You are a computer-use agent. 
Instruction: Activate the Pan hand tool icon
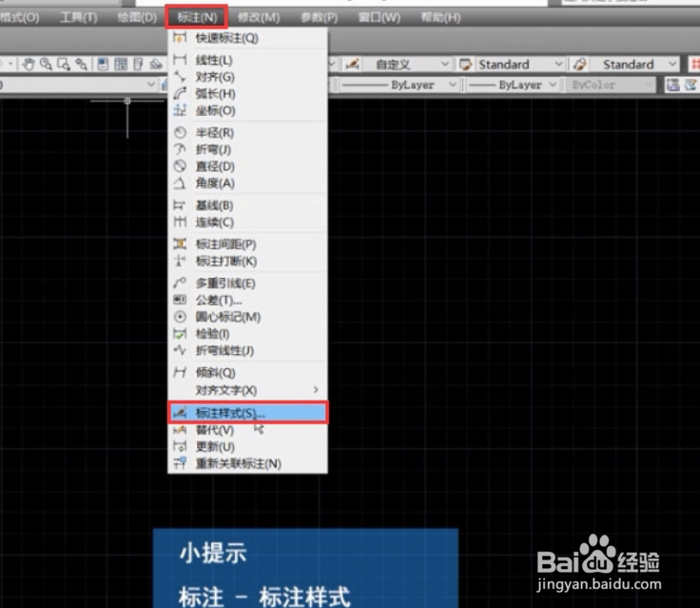29,65
